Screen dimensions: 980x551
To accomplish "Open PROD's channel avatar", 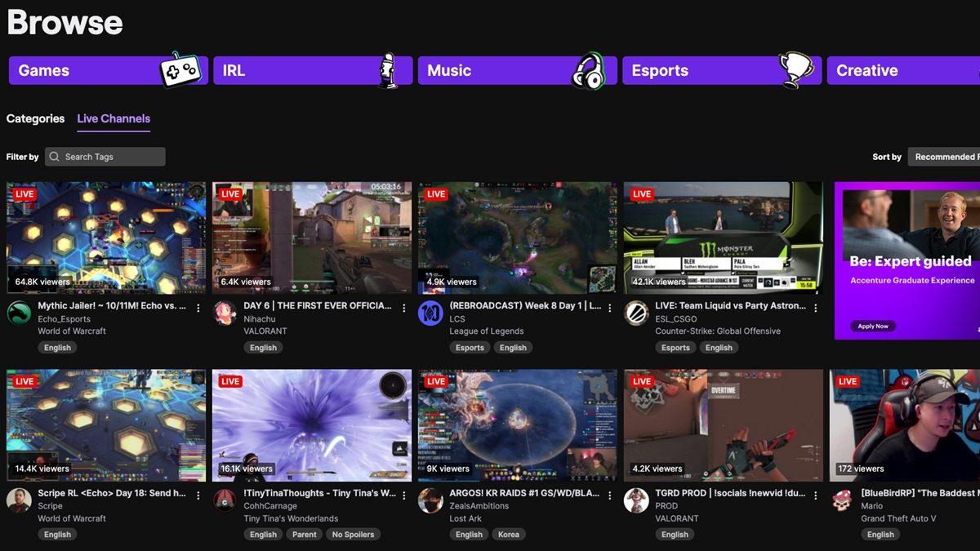I will pyautogui.click(x=636, y=500).
